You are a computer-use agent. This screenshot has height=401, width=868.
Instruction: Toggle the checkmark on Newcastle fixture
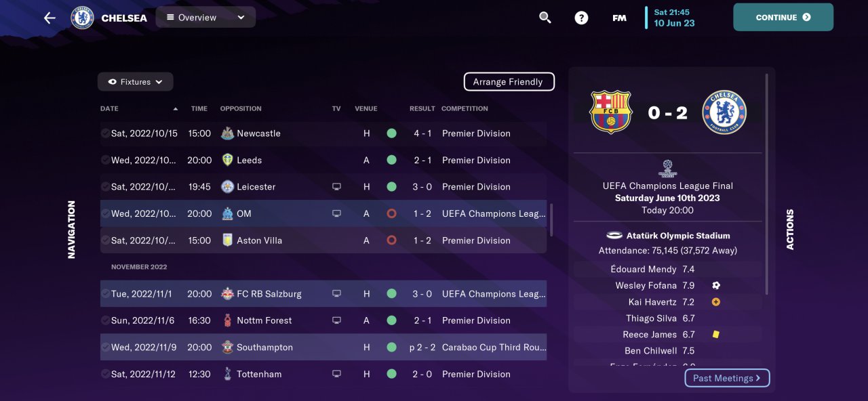pos(105,133)
